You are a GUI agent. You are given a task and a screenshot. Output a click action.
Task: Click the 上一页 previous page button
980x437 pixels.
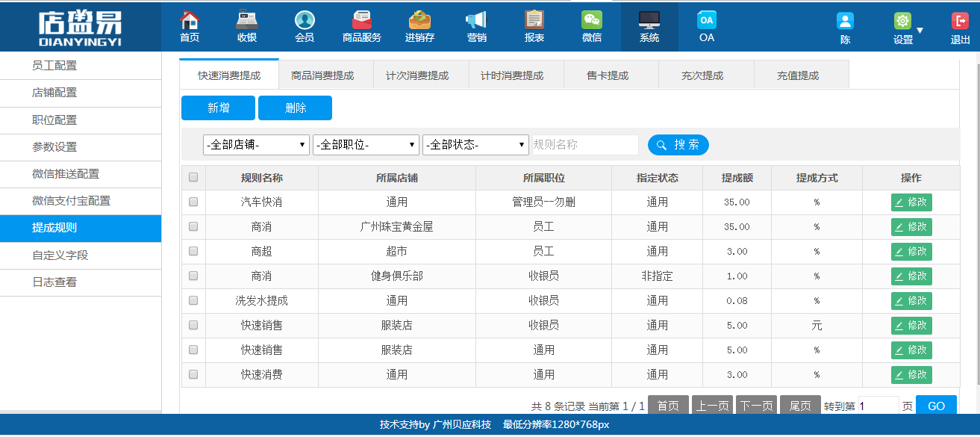click(x=712, y=406)
